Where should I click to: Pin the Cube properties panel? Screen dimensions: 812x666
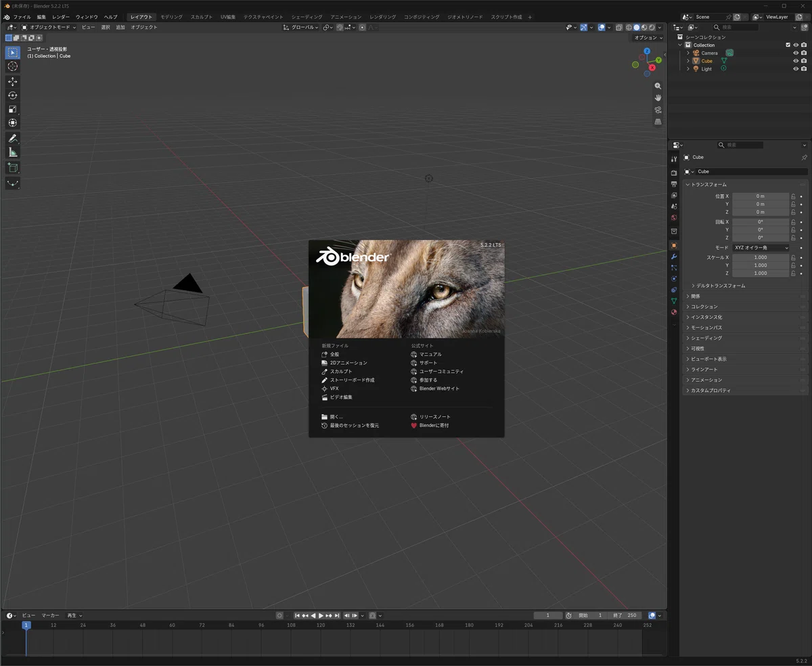(804, 157)
